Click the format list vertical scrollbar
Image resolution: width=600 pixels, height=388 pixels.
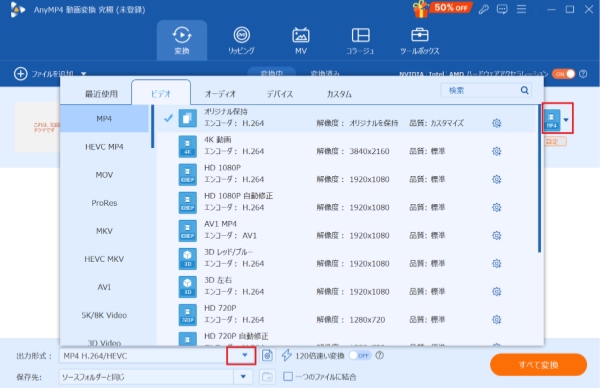[152, 127]
